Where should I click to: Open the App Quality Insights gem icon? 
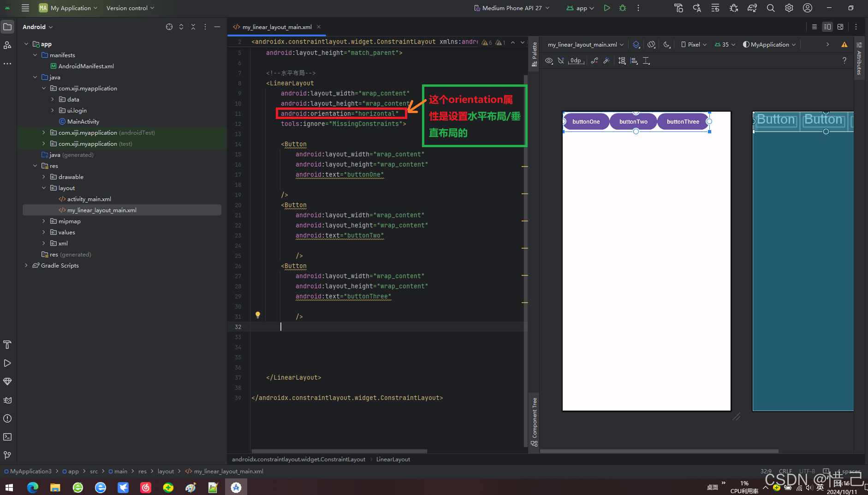pyautogui.click(x=7, y=382)
